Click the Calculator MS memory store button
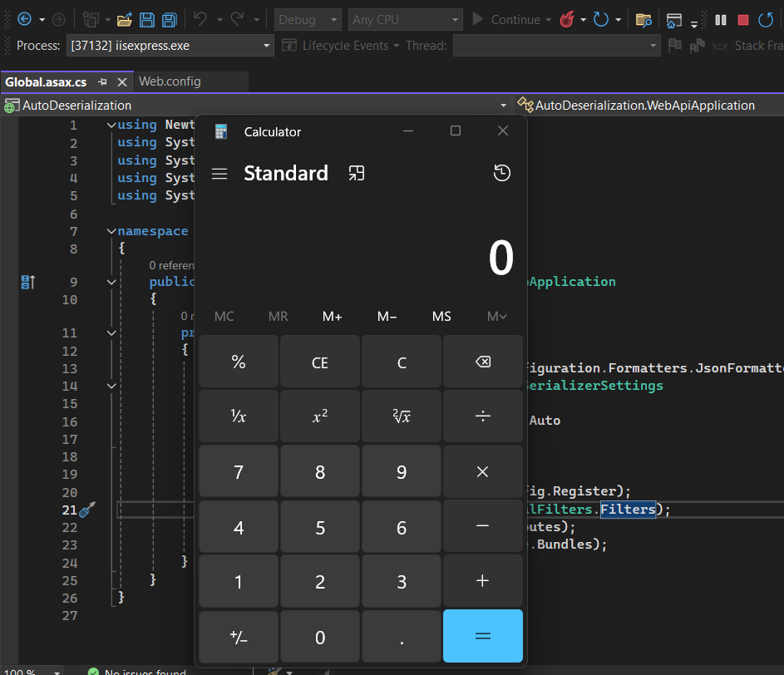 [441, 317]
